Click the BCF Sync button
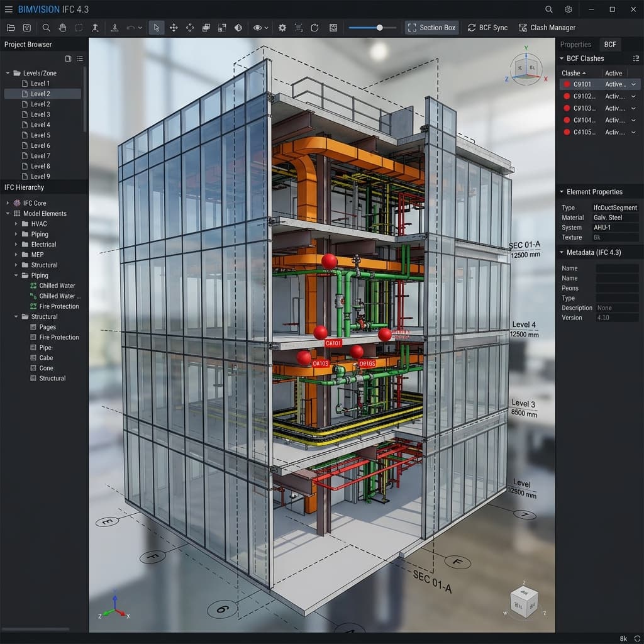644x644 pixels. 487,28
